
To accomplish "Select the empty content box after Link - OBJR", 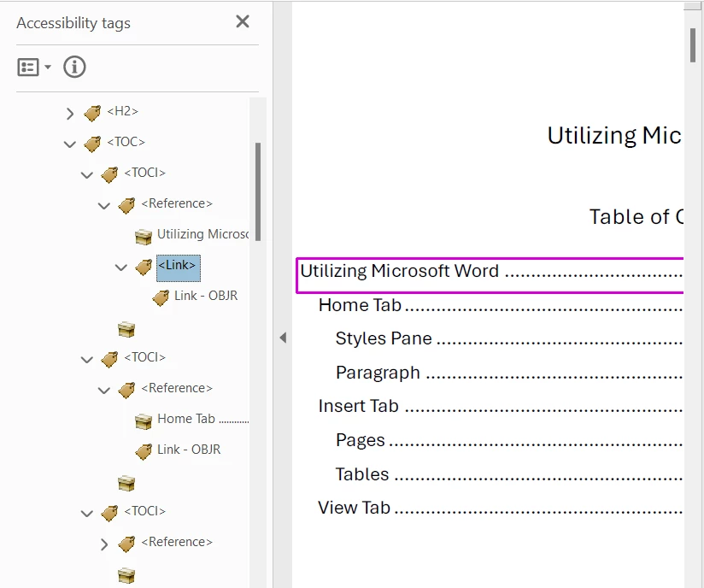I will coord(126,329).
